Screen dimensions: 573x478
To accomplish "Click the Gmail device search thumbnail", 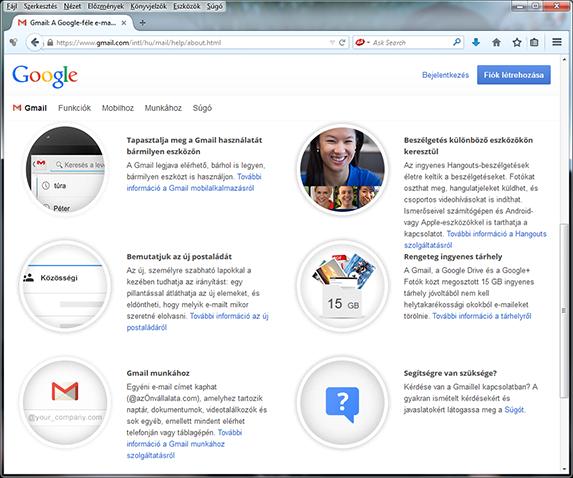I will [65, 169].
